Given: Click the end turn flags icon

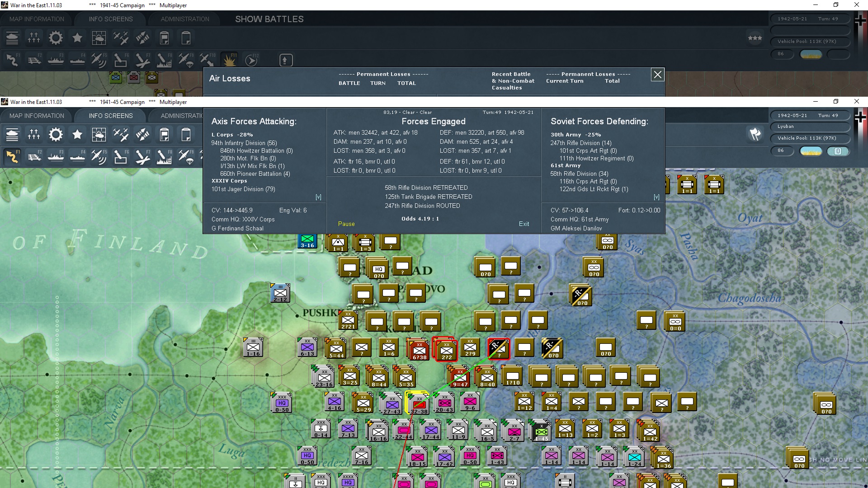Looking at the screenshot, I should [755, 134].
